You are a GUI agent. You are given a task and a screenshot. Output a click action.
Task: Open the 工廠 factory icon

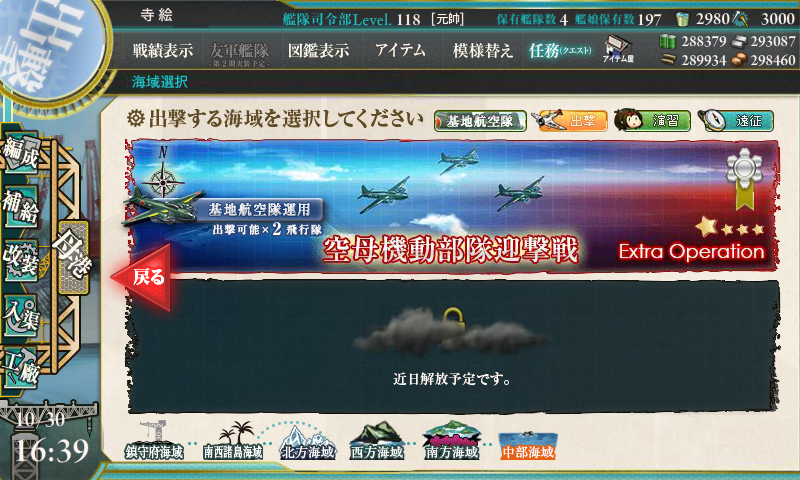tap(21, 368)
